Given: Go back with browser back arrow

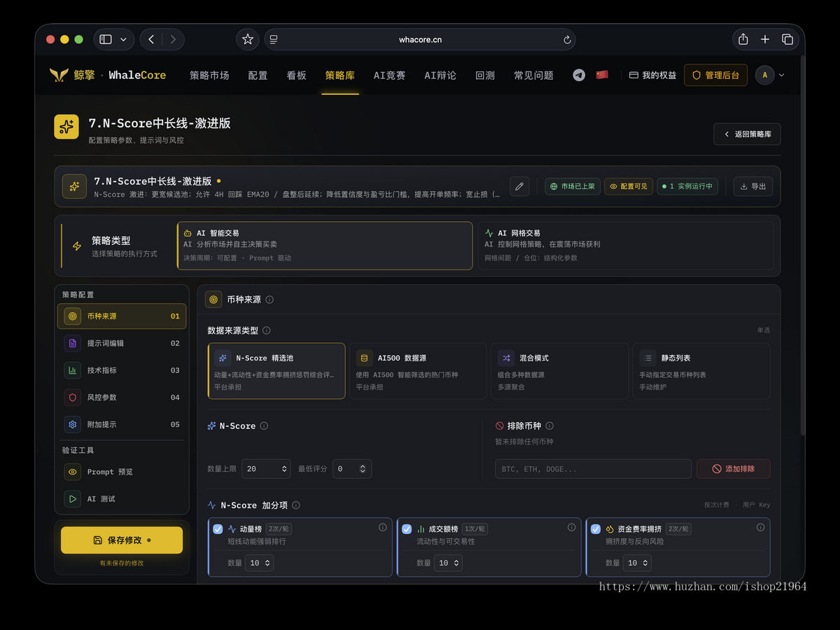Looking at the screenshot, I should (x=152, y=40).
